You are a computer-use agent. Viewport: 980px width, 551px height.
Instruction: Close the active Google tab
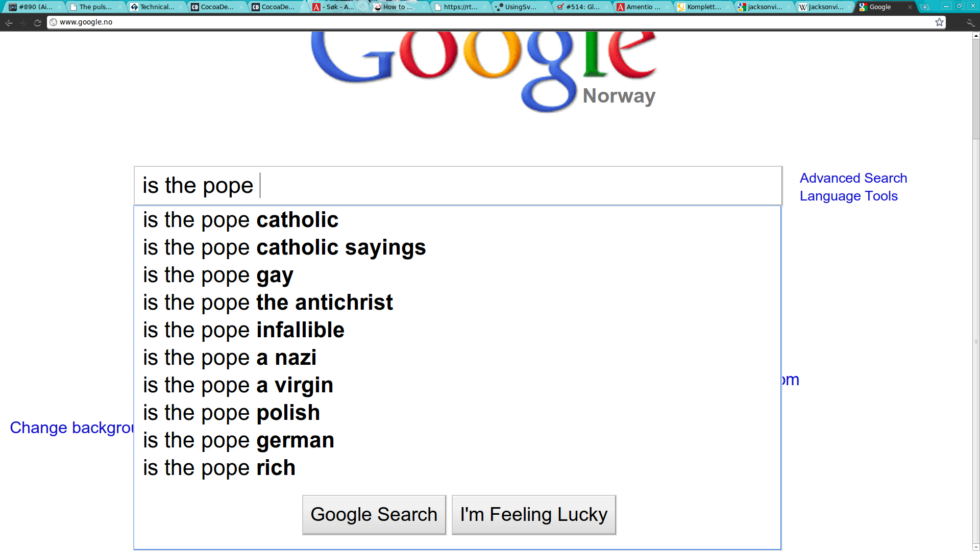pyautogui.click(x=910, y=7)
